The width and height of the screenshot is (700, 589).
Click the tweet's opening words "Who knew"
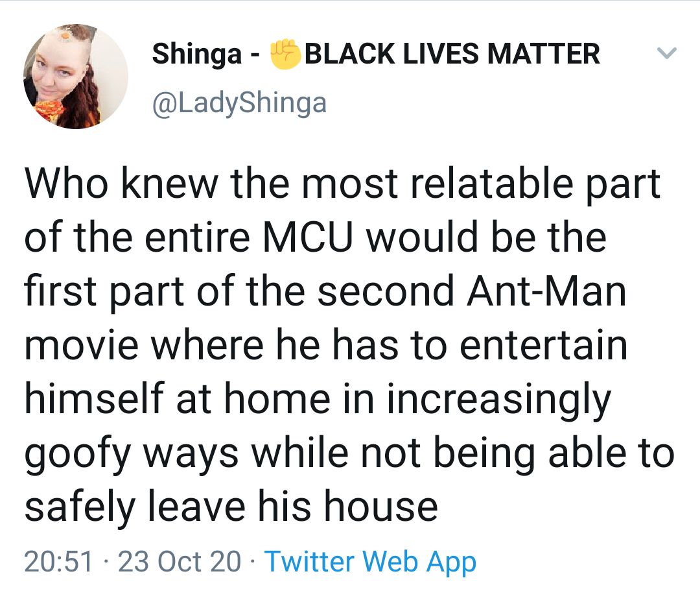click(113, 184)
